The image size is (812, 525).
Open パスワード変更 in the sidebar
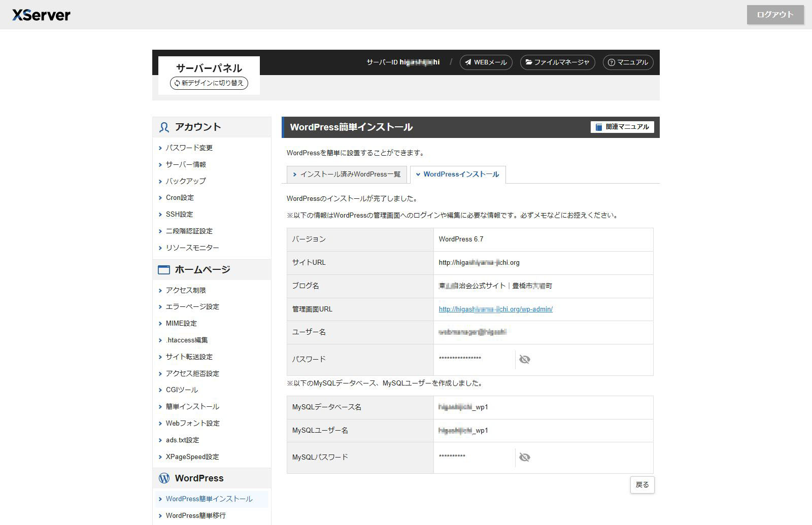(189, 148)
